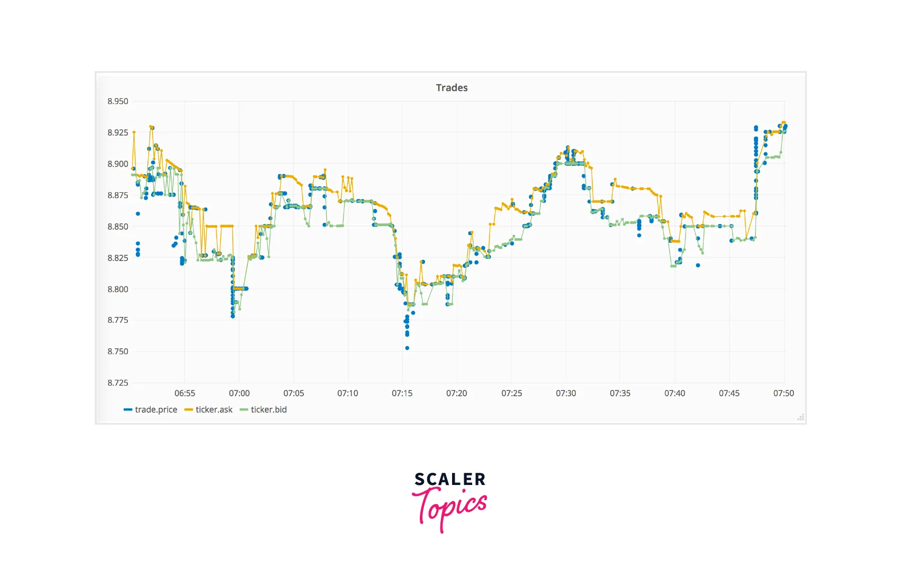Click the 06:55 time axis label
The image size is (902, 588).
[185, 394]
